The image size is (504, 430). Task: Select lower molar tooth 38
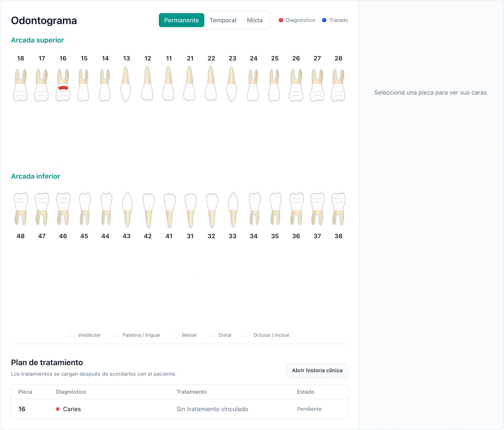[338, 209]
